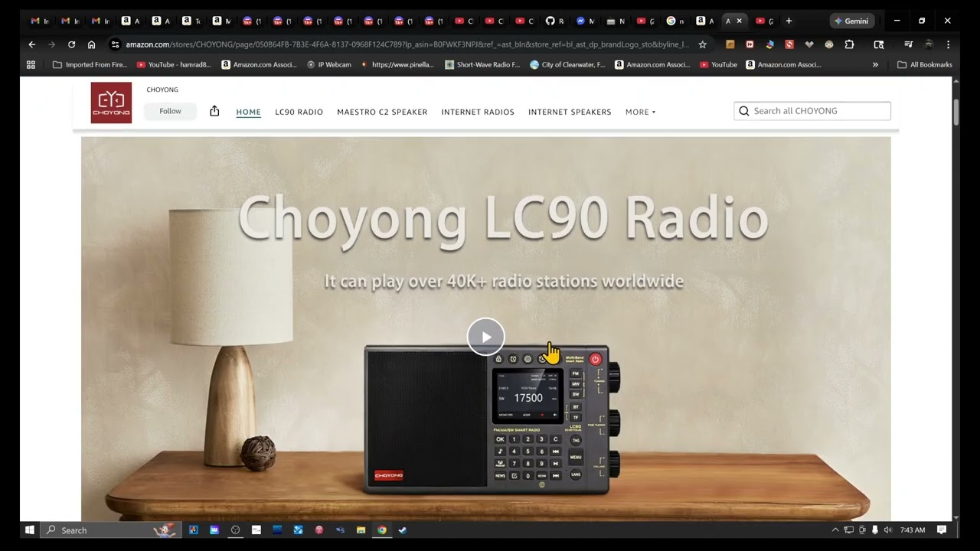Click the search magnifier in CHOYONG search box
This screenshot has width=980, height=551.
pos(743,111)
